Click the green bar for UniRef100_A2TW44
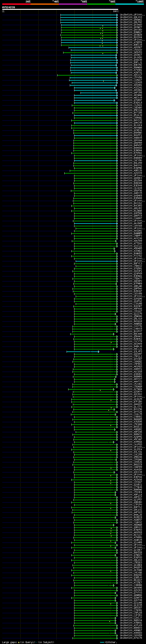Viewport: 146px width, 644px height. point(91,389)
